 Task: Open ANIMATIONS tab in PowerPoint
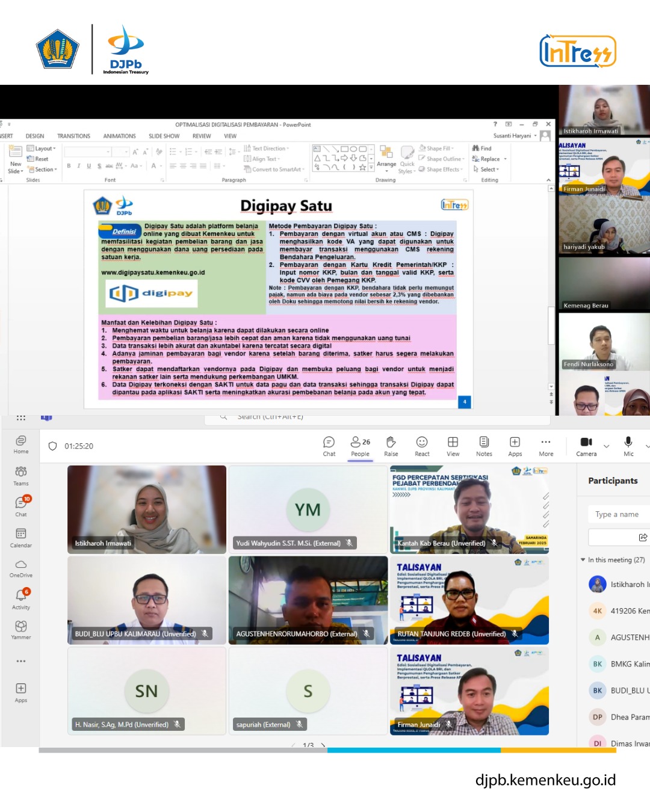point(119,136)
